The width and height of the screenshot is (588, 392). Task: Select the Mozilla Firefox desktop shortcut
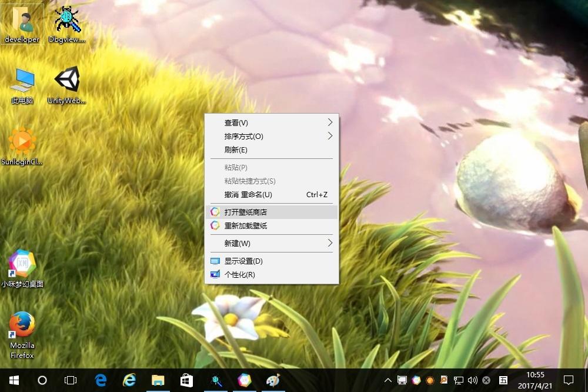click(22, 335)
